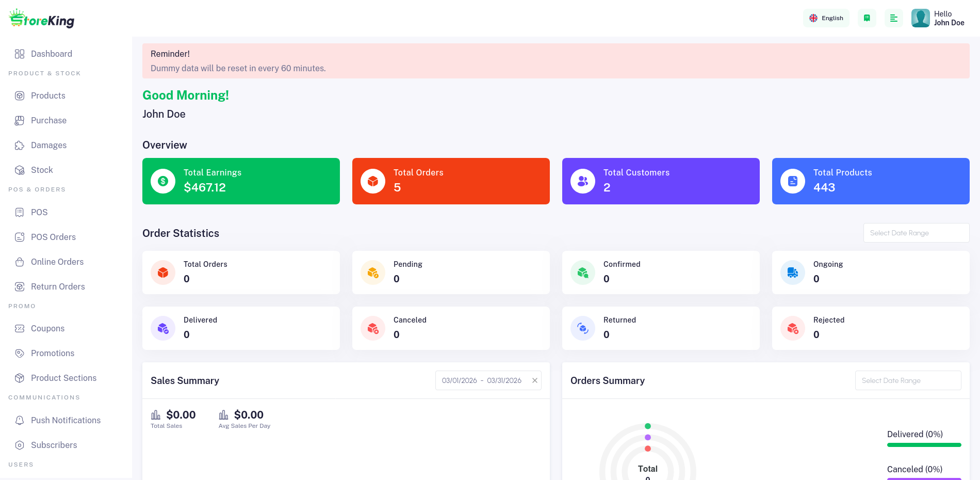Click the Total Earnings dollar icon
Image resolution: width=980 pixels, height=480 pixels.
tap(163, 181)
